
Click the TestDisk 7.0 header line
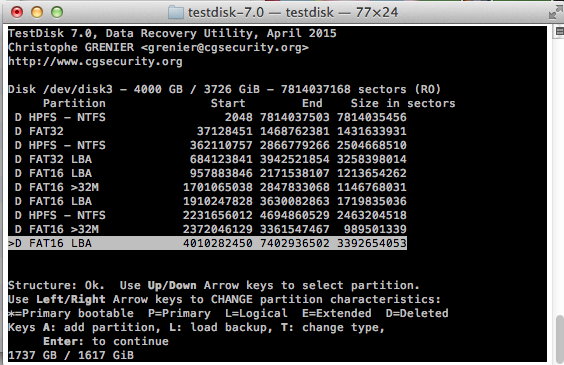click(172, 33)
